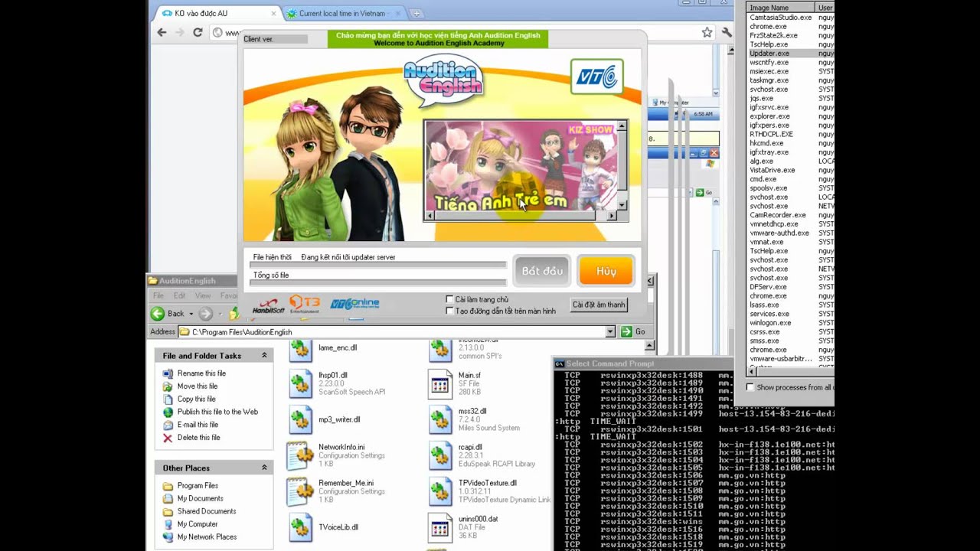This screenshot has height=551, width=980.
Task: Click 'Rename this file' link
Action: 201,373
